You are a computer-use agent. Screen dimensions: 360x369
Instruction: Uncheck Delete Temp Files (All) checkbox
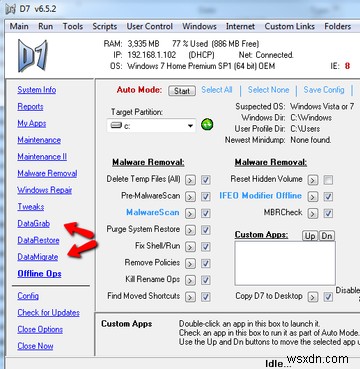click(x=206, y=180)
